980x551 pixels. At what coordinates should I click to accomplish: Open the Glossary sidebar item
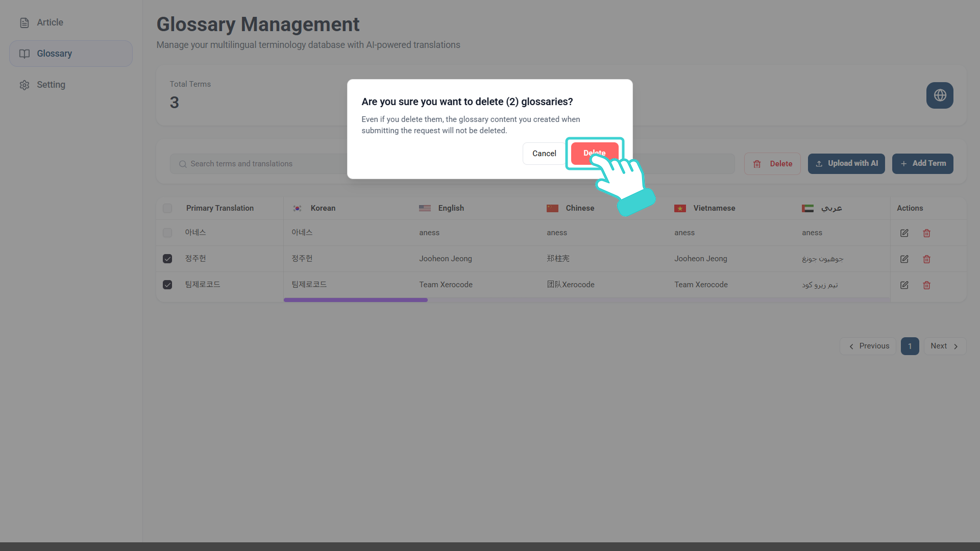(x=54, y=54)
